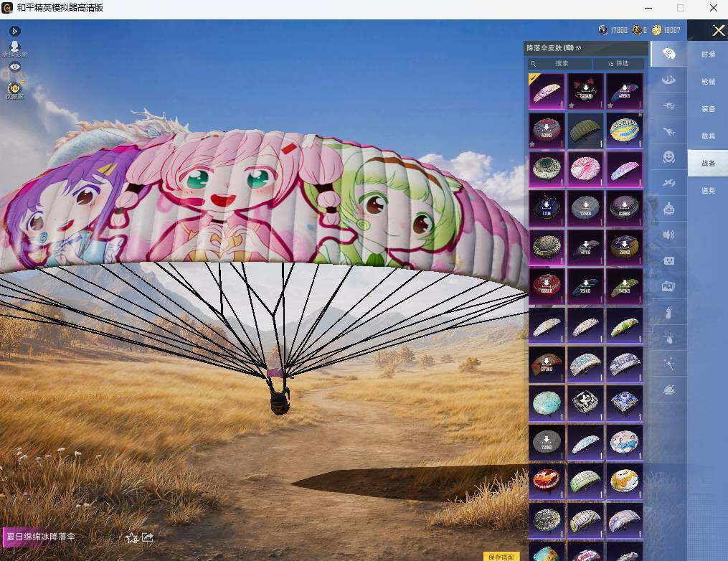
Task: Expand the play arrow panel top-left
Action: [14, 31]
